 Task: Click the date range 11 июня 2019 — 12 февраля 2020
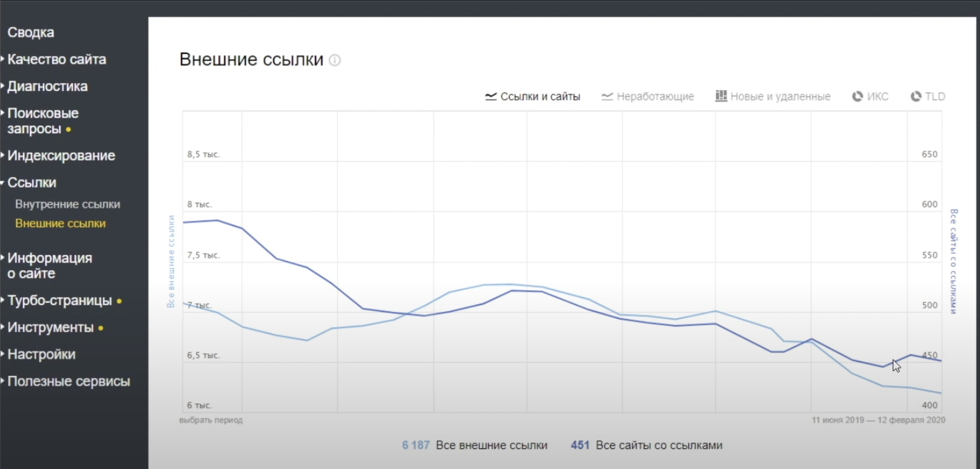coord(878,420)
